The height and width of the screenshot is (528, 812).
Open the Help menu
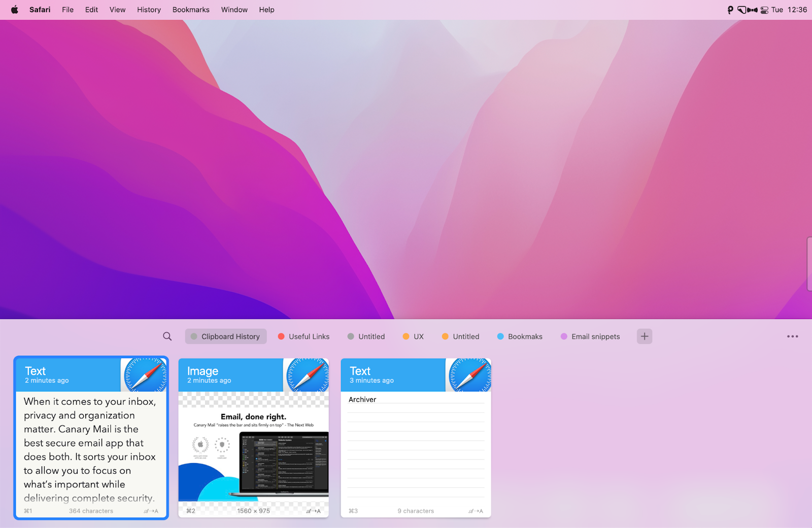[x=266, y=10]
